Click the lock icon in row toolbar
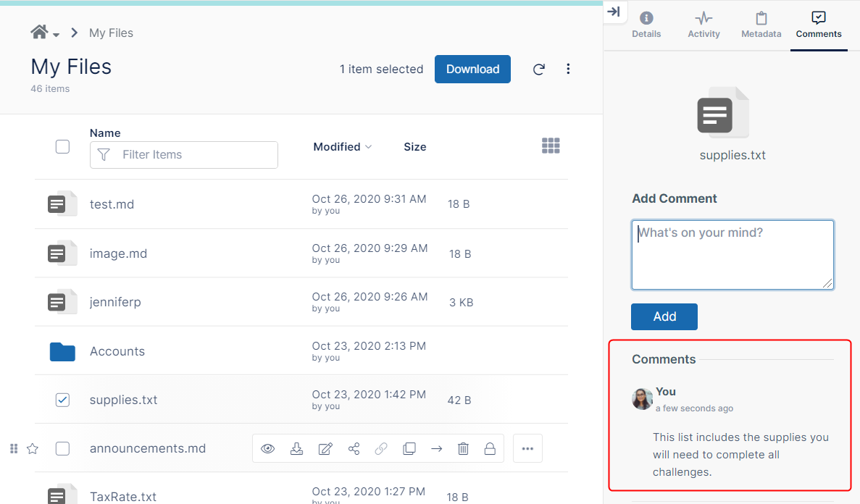Viewport: 860px width, 504px height. [x=490, y=449]
